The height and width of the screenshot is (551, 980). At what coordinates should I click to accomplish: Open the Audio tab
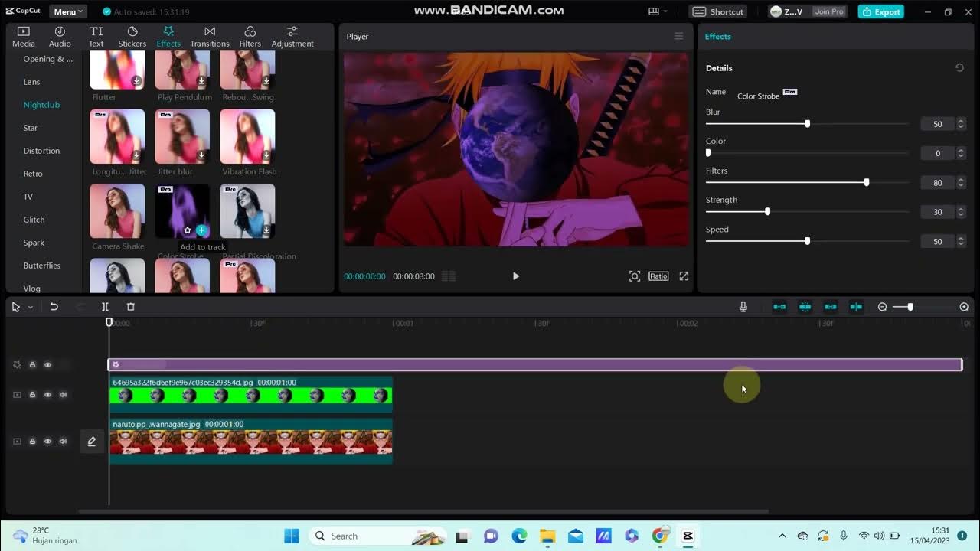point(60,36)
